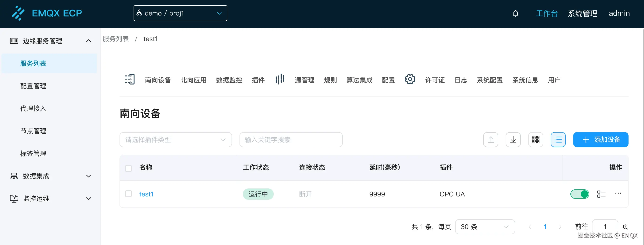The width and height of the screenshot is (644, 245).
Task: Switch to grid view of devices
Action: click(x=535, y=139)
